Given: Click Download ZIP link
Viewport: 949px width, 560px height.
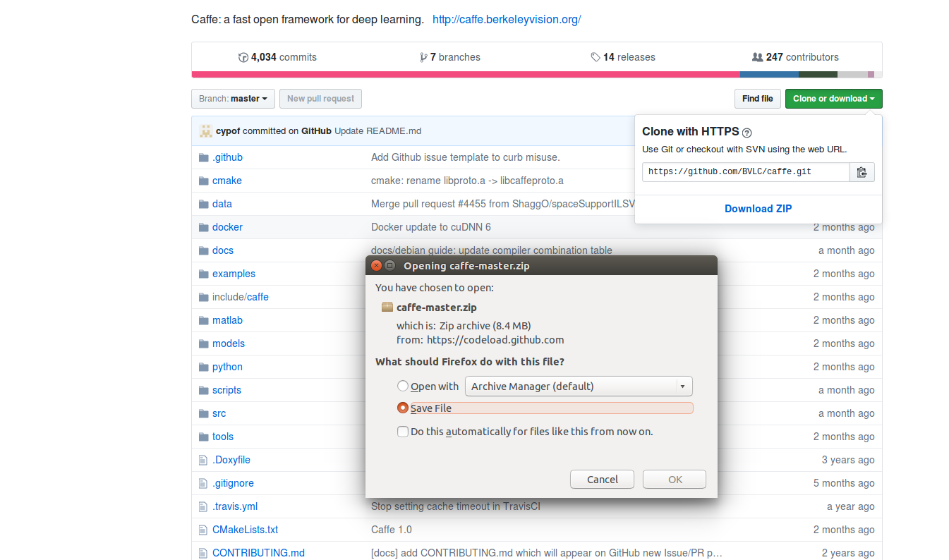Looking at the screenshot, I should pyautogui.click(x=758, y=209).
